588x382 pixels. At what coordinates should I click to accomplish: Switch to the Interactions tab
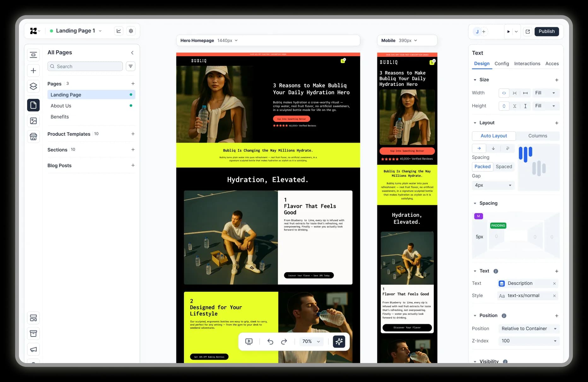(527, 64)
